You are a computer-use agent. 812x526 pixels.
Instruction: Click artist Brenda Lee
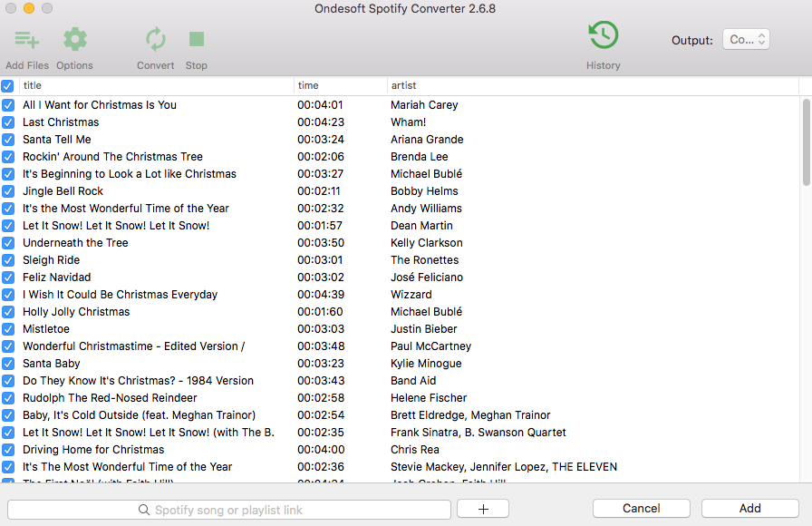pos(419,157)
